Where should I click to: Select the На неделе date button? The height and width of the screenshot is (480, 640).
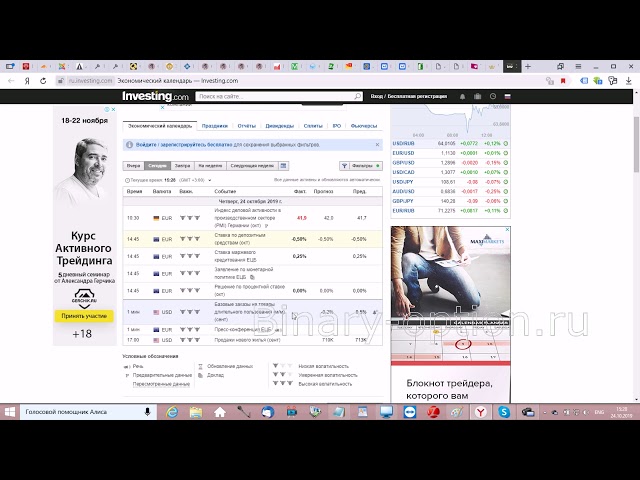point(210,165)
